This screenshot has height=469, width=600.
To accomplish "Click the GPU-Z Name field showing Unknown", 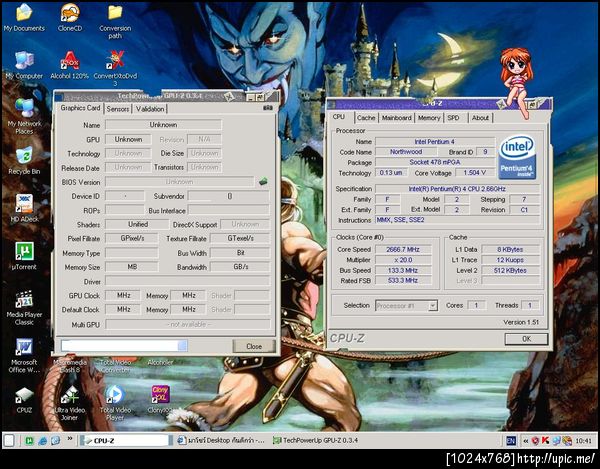I will coord(163,125).
